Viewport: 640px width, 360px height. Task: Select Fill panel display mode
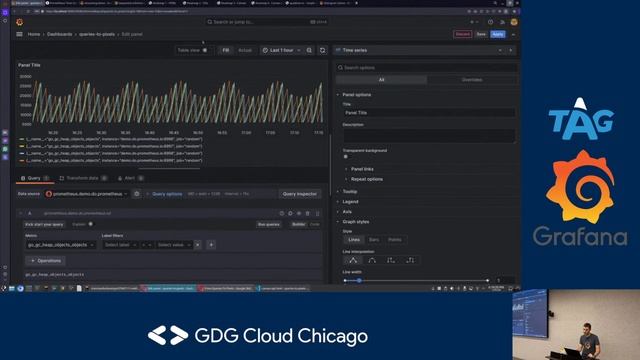(x=226, y=50)
